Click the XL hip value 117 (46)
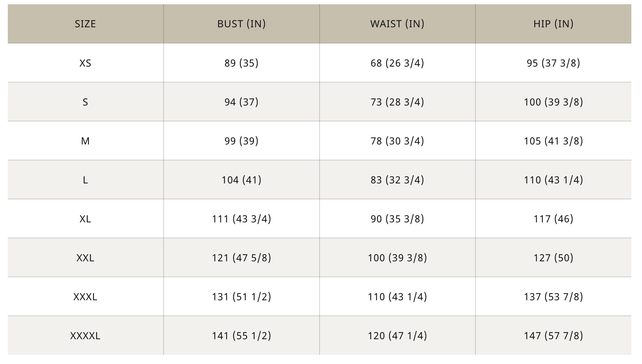The height and width of the screenshot is (364, 642). click(553, 219)
